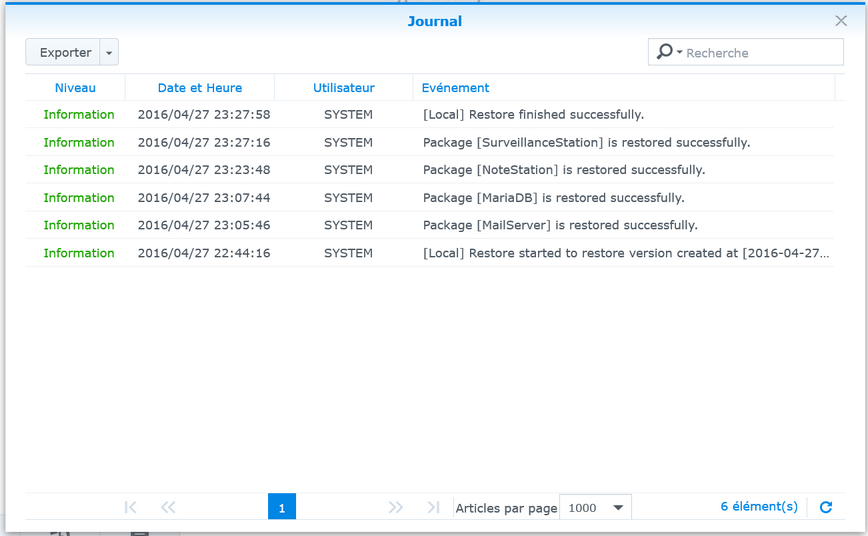Open Articles par page dropdown
The image size is (868, 536).
click(595, 507)
